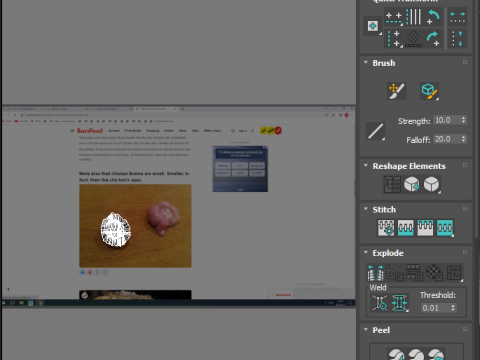This screenshot has height=360, width=480.
Task: Click the Space Horizontally icon
Action: (457, 17)
